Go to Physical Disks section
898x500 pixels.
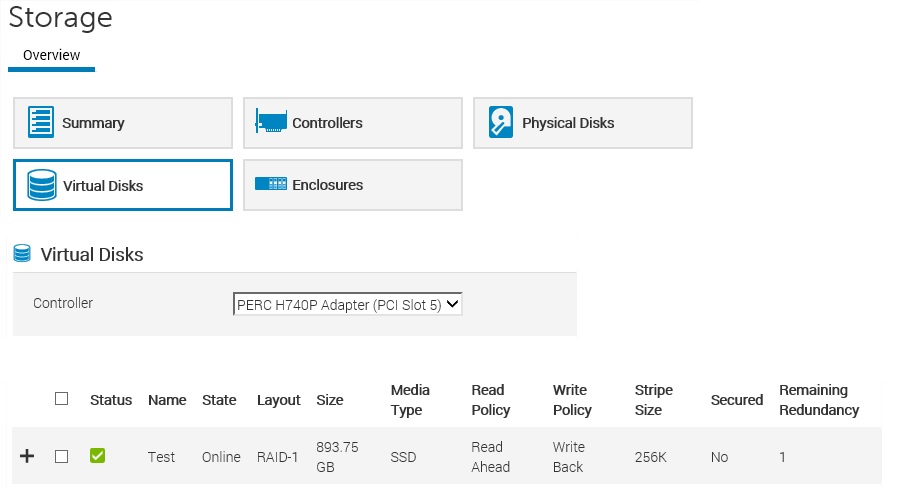[582, 123]
